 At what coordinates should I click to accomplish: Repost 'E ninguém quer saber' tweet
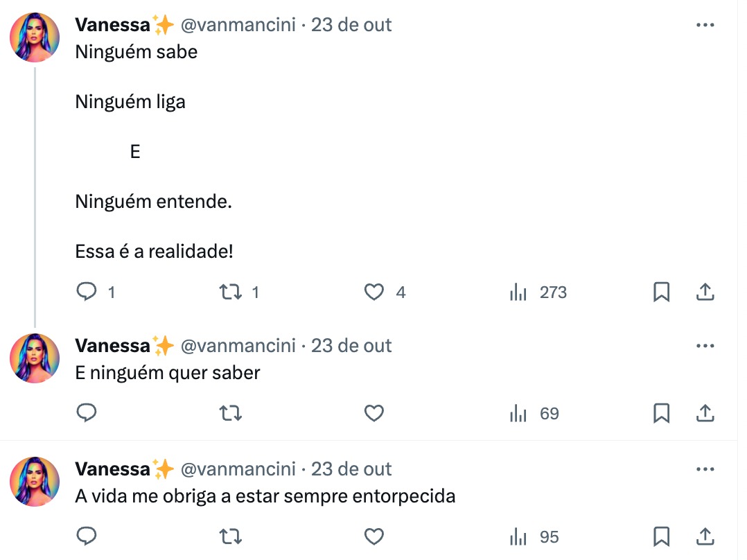tap(230, 414)
